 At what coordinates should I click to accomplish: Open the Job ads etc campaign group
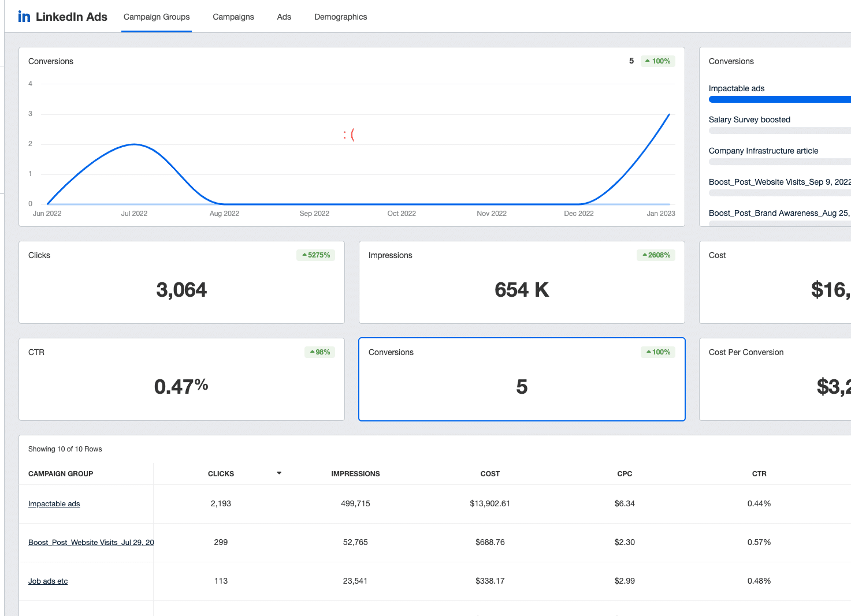pyautogui.click(x=47, y=581)
